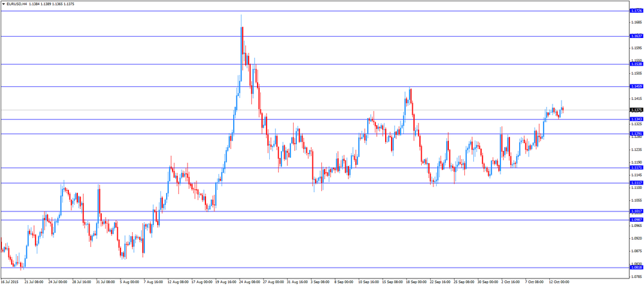The width and height of the screenshot is (644, 285).
Task: Click the 5 Aug 00:00 time label
Action: [129, 282]
